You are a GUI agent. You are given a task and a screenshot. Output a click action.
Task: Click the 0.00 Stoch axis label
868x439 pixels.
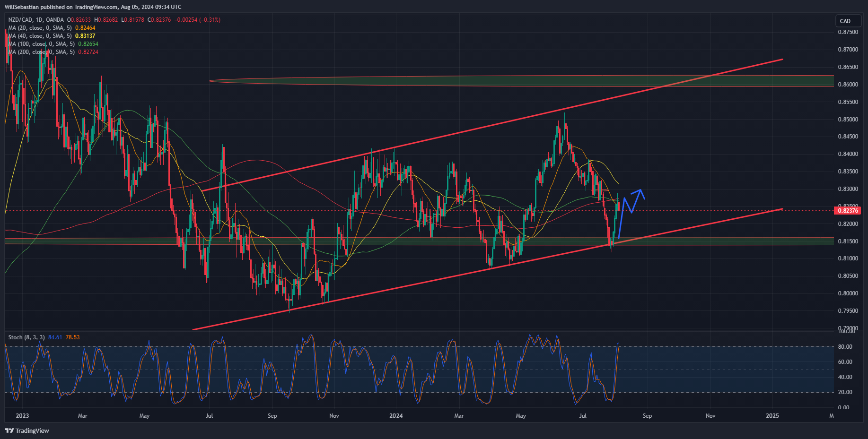click(843, 407)
